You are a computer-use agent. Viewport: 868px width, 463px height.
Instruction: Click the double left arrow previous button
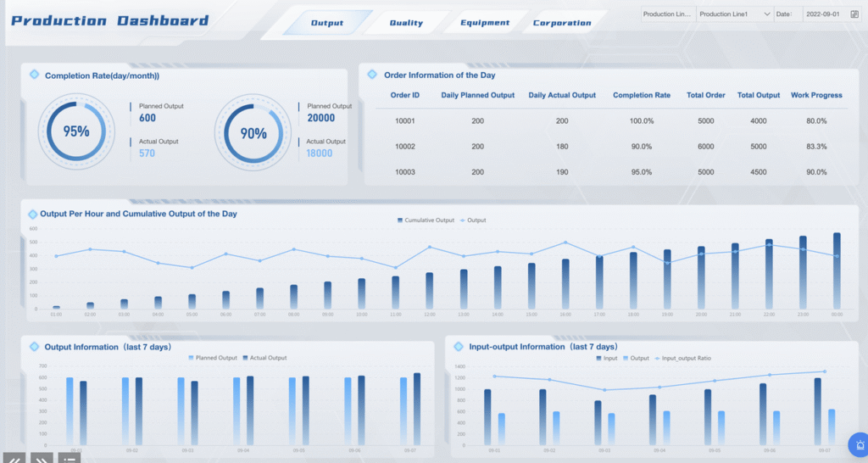click(x=13, y=457)
